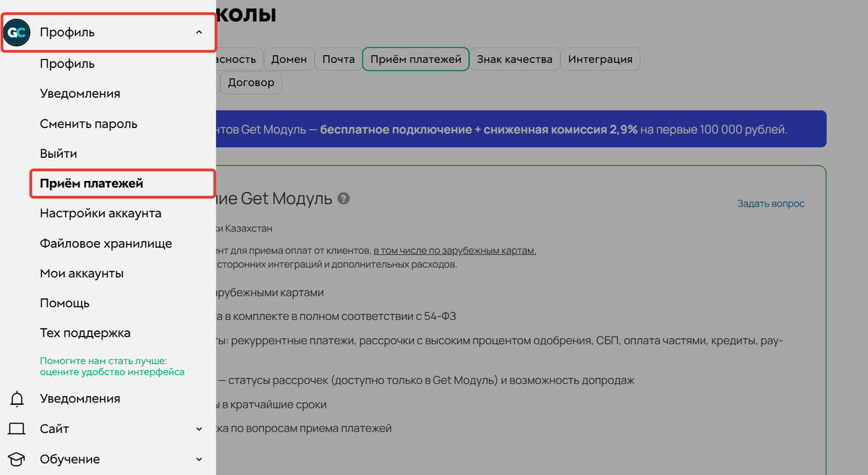This screenshot has height=475, width=868.
Task: Click the 'по вопросам приема платежей' text
Action: [x=304, y=428]
